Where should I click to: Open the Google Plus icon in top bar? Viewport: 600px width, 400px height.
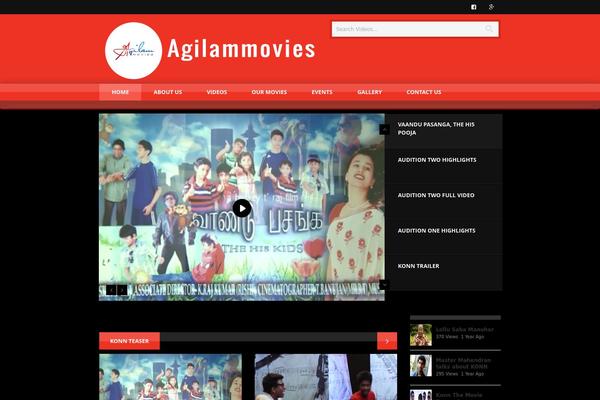click(491, 7)
